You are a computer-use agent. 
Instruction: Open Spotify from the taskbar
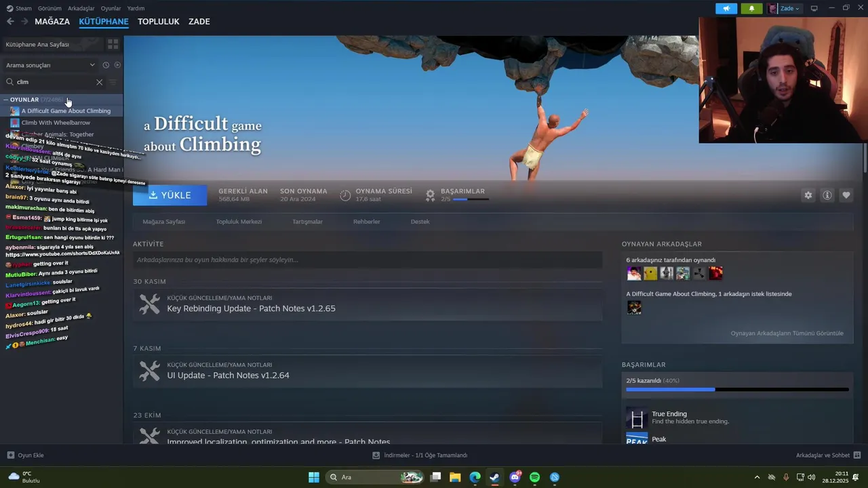(x=534, y=477)
